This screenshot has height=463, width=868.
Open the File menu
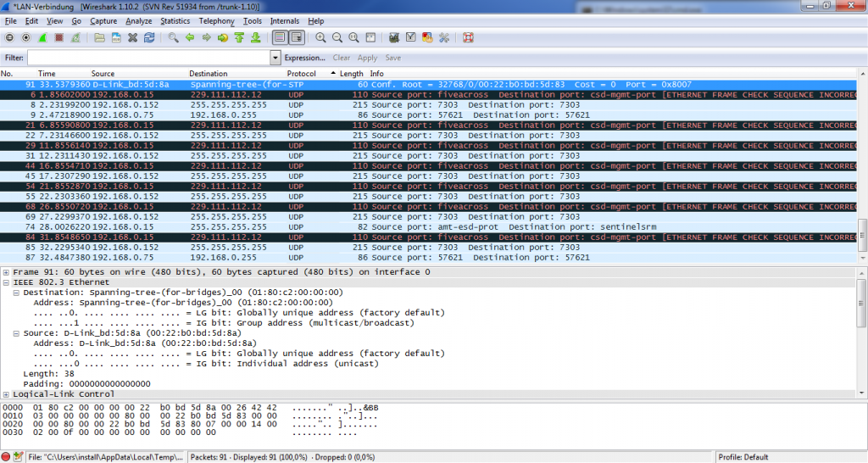(10, 21)
